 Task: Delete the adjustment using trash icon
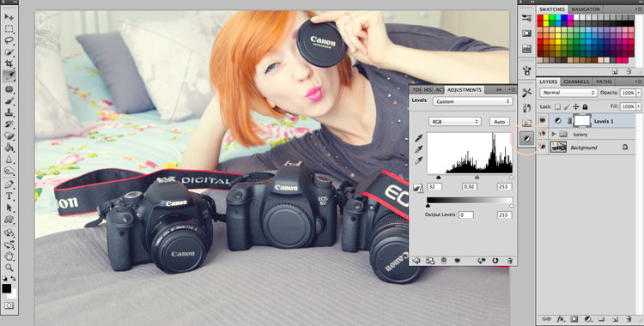[509, 260]
